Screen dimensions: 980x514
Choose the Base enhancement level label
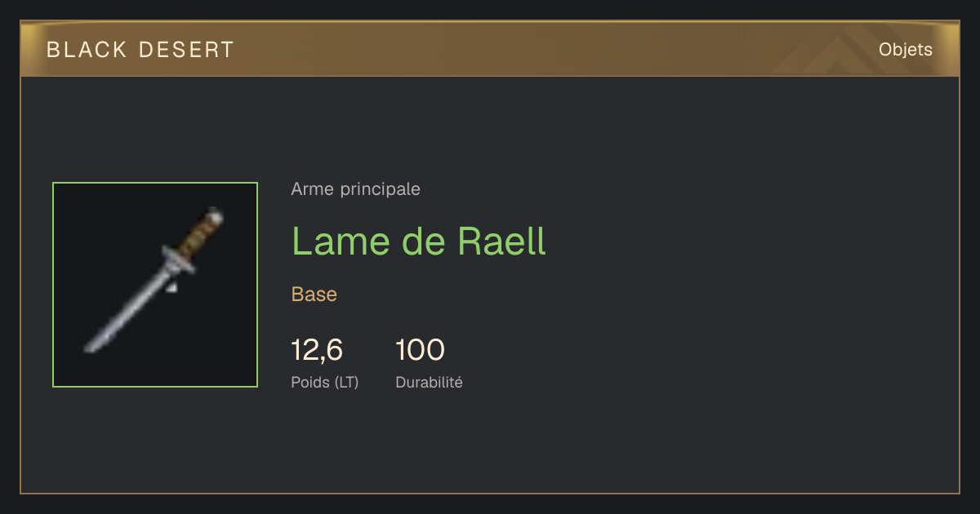[314, 295]
